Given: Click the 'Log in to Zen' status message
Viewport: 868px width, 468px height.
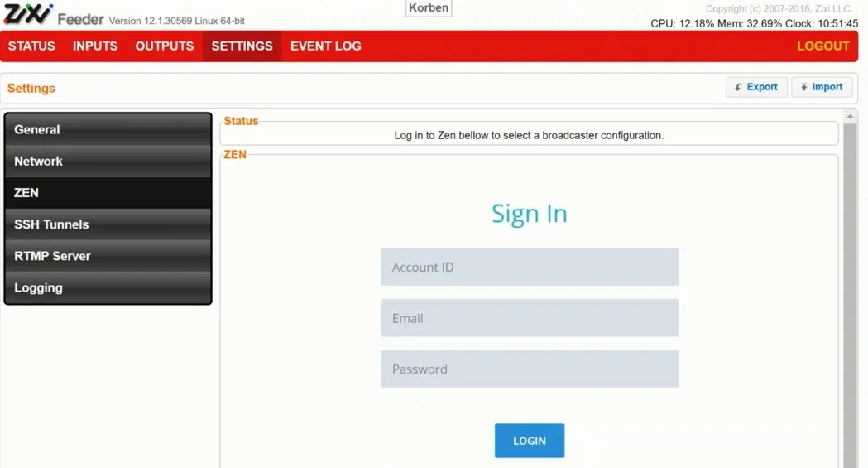Looking at the screenshot, I should (x=529, y=135).
